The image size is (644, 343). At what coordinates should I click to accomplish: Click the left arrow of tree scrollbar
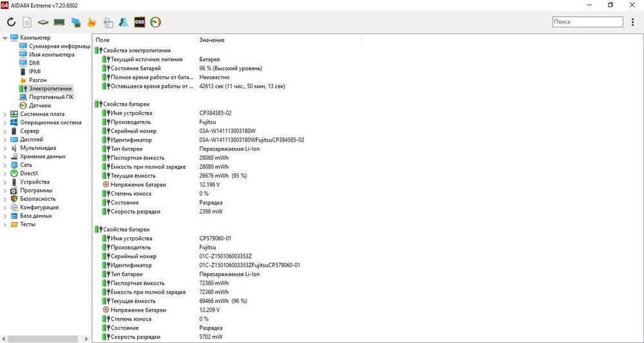[x=3, y=339]
